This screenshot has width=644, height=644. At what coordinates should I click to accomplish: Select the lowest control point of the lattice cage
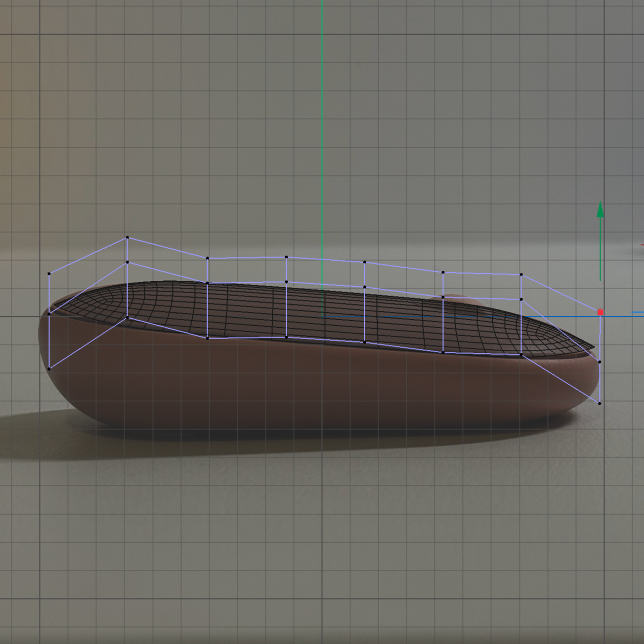[x=600, y=403]
